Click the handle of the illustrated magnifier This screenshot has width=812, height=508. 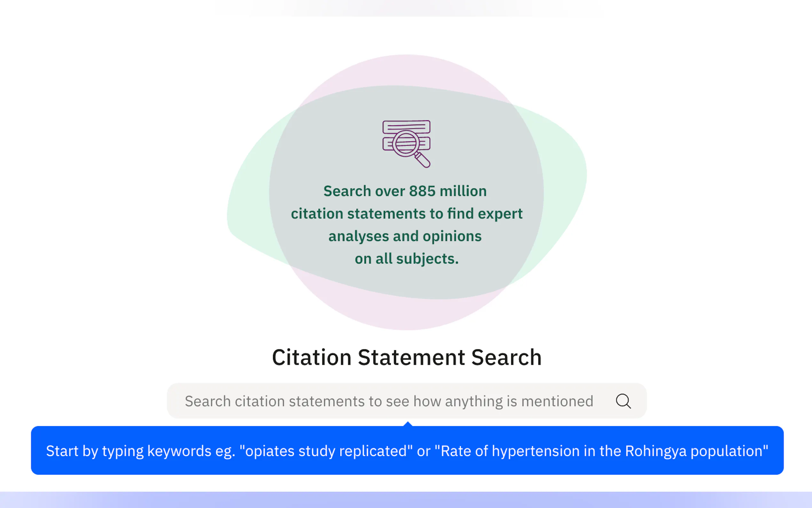pos(423,161)
